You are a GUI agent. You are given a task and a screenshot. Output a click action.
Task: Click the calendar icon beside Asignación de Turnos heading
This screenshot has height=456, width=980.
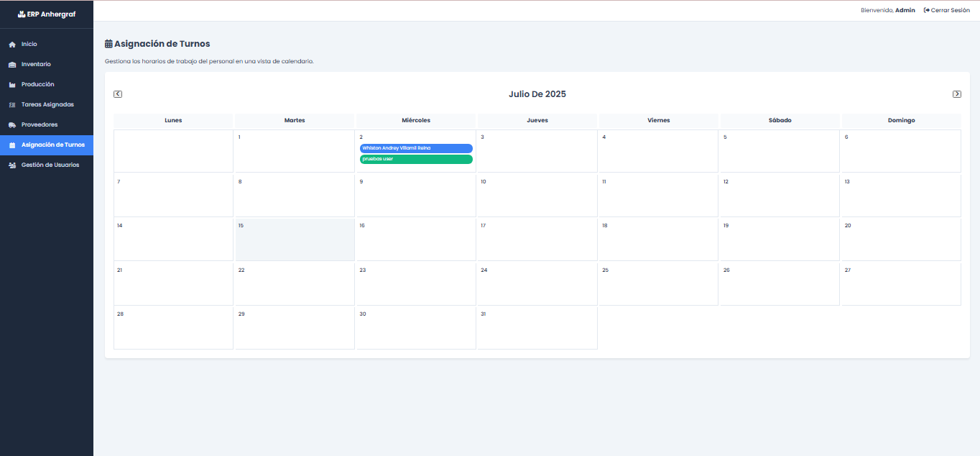[x=108, y=44]
